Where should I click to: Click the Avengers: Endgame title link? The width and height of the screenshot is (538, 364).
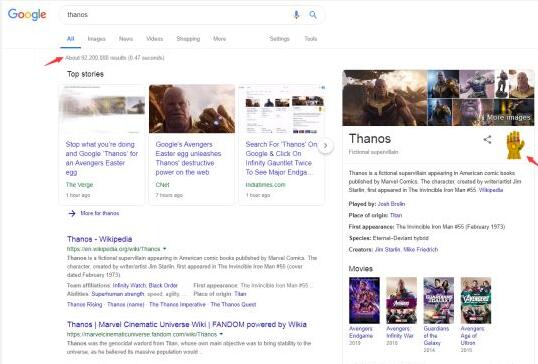361,332
